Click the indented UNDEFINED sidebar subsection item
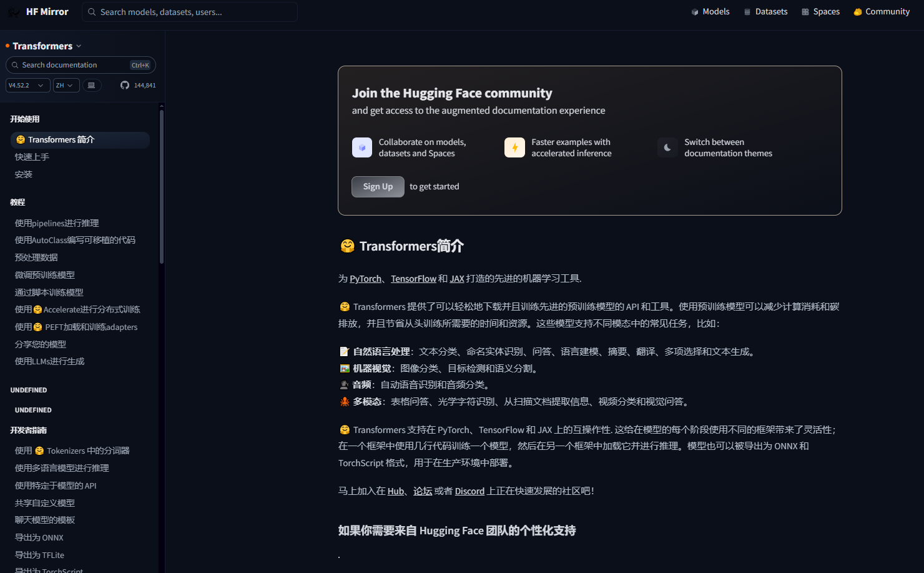Viewport: 924px width, 573px height. point(33,410)
